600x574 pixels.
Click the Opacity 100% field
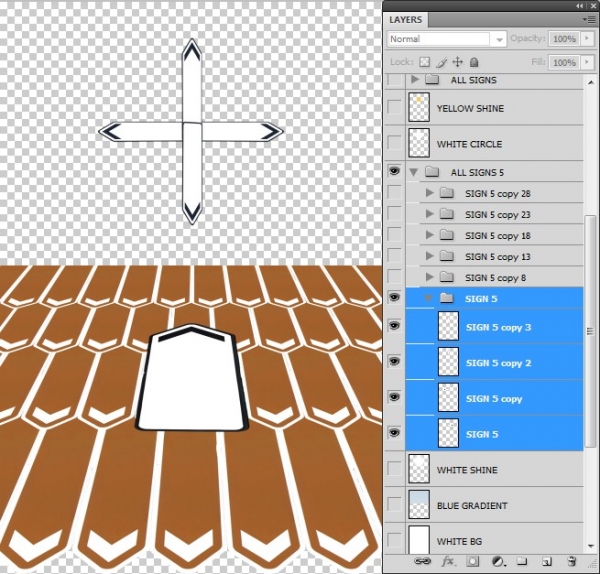point(564,39)
